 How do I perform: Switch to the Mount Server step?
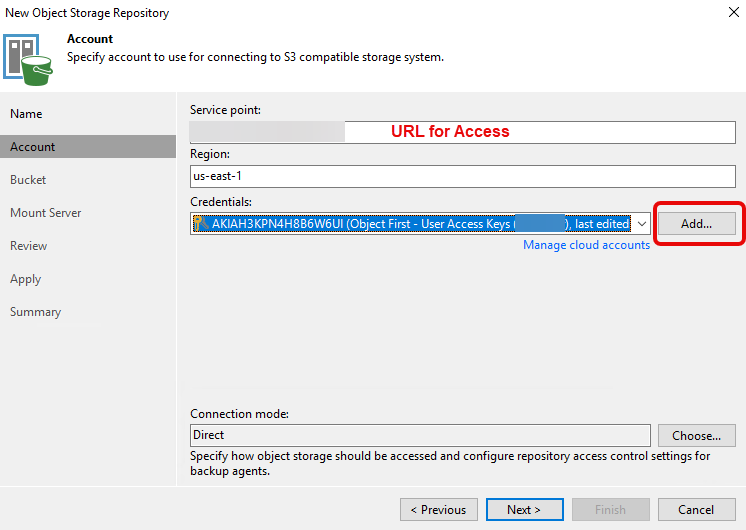coord(46,213)
